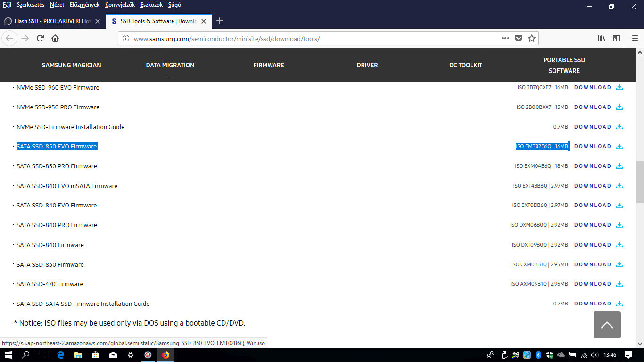Save page to Pocket

[x=519, y=38]
